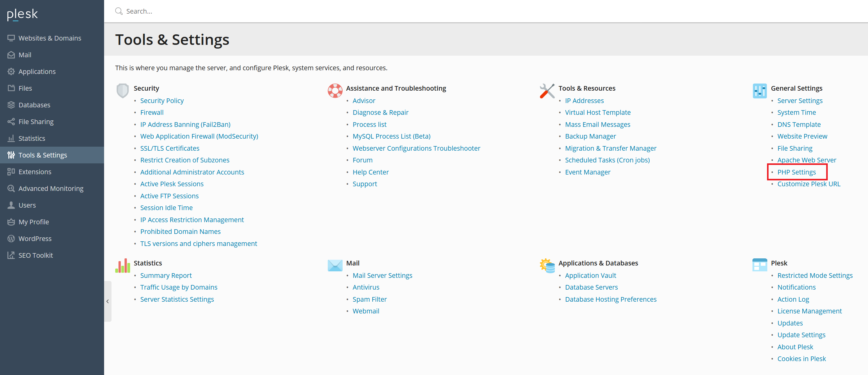Open Database Servers link

591,287
